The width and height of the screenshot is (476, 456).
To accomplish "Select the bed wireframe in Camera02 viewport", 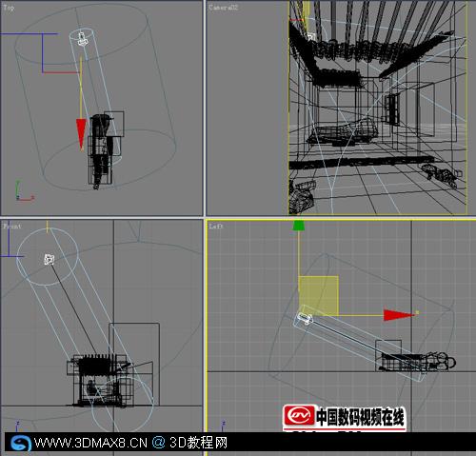I will pyautogui.click(x=344, y=132).
